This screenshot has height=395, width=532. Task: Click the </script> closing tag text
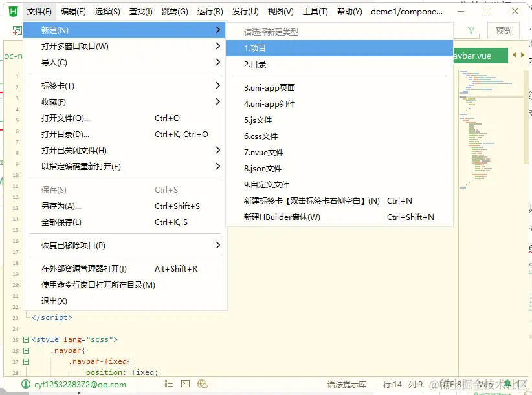pyautogui.click(x=52, y=317)
